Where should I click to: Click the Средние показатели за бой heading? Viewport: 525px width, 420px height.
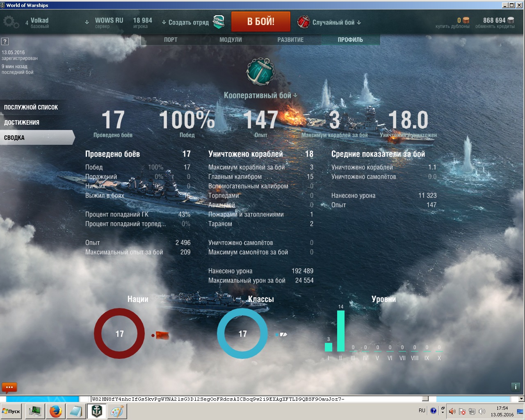[x=378, y=154]
